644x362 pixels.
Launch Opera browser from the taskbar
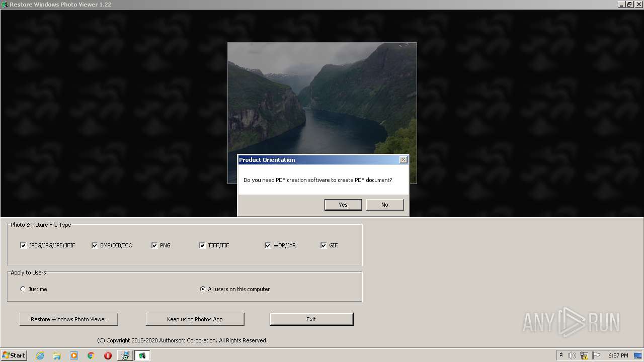(x=108, y=355)
